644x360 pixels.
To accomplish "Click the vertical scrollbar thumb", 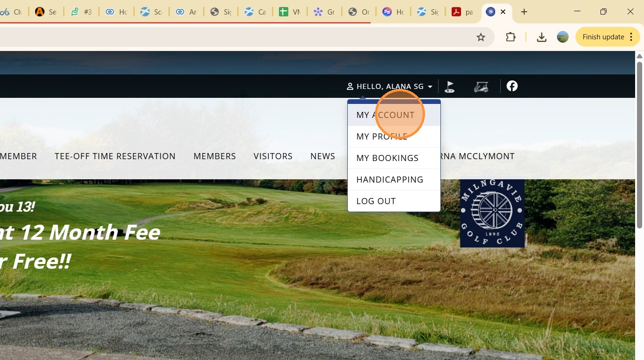I will (639, 145).
